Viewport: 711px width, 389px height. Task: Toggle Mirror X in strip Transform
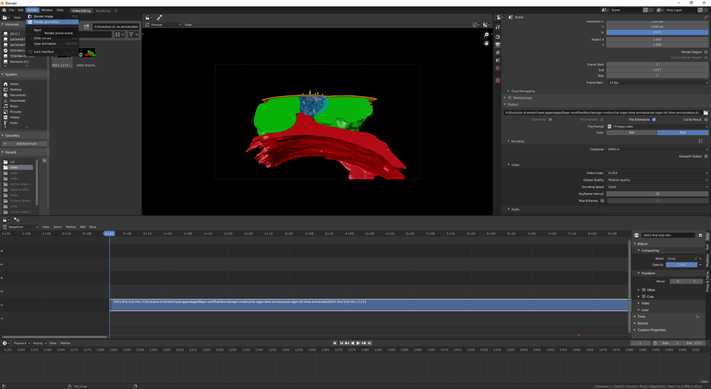677,281
